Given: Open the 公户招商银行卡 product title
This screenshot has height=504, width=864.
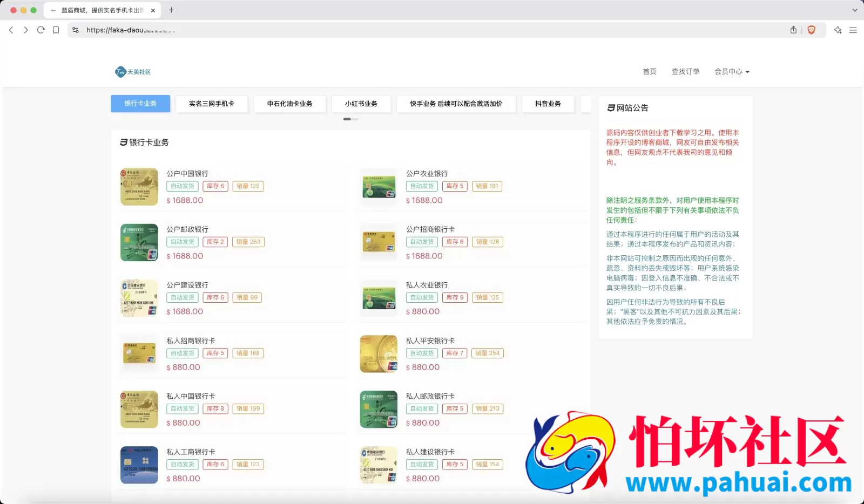Looking at the screenshot, I should point(430,229).
